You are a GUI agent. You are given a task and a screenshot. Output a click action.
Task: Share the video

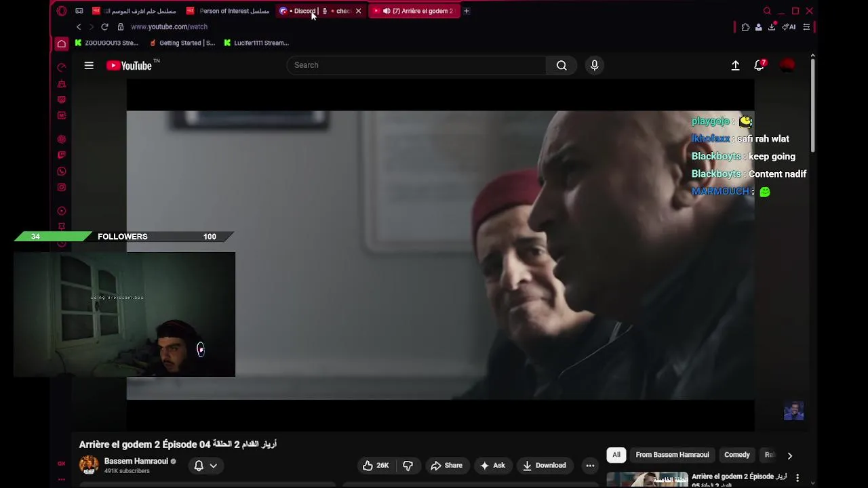coord(446,466)
